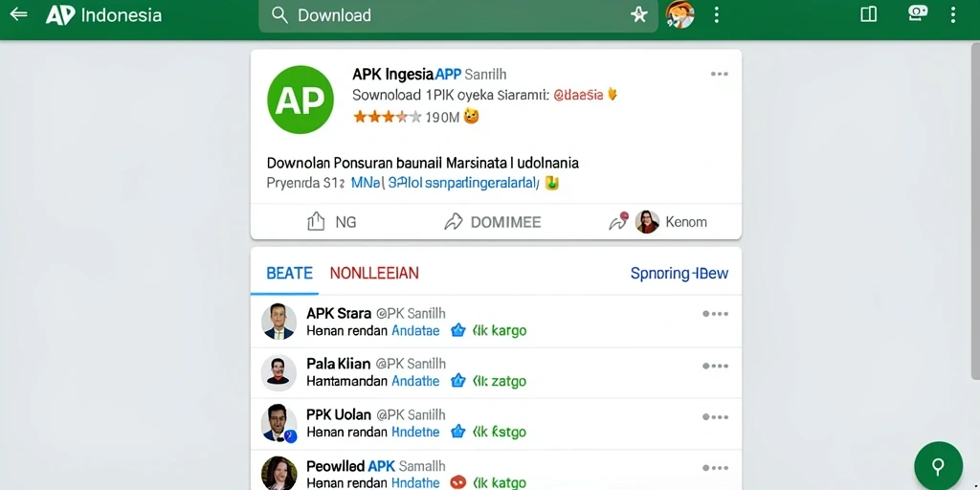This screenshot has height=490, width=980.
Task: Open the profile avatar in the top bar
Action: click(680, 14)
